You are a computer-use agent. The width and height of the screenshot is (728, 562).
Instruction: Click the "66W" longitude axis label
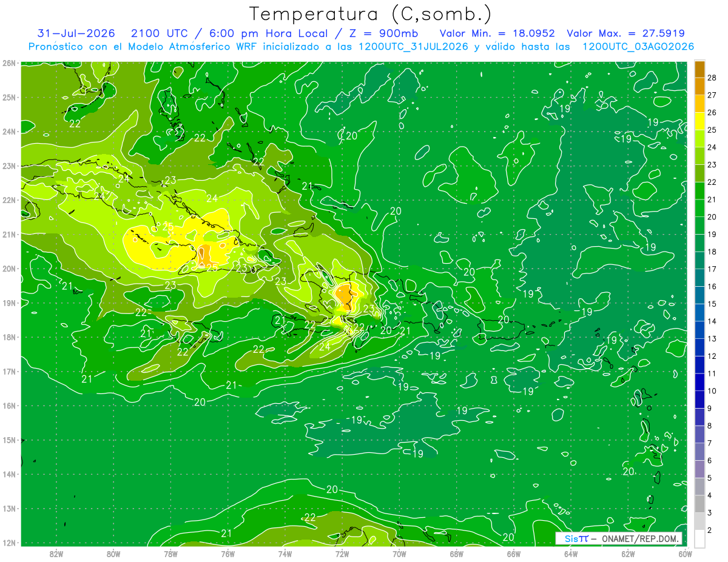(513, 554)
